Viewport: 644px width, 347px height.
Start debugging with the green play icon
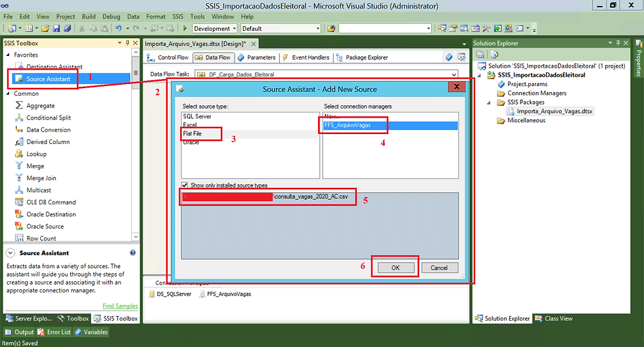[x=185, y=28]
